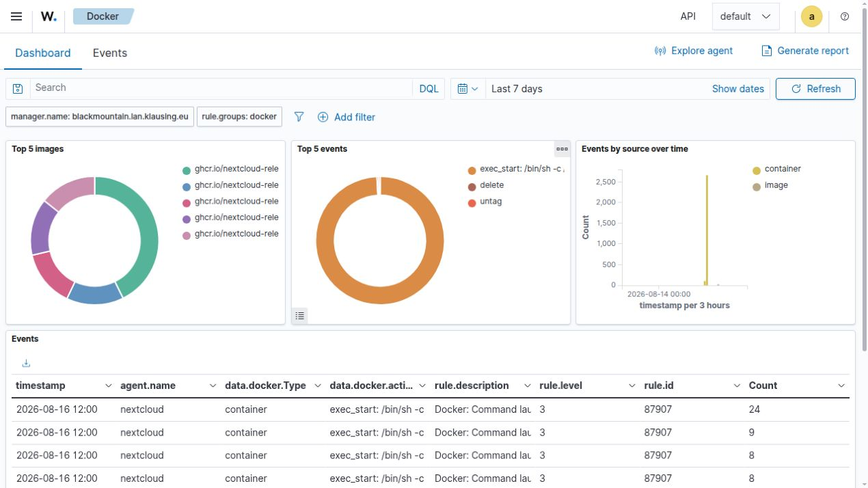Switch to the Events tab
The image size is (868, 488).
click(110, 53)
